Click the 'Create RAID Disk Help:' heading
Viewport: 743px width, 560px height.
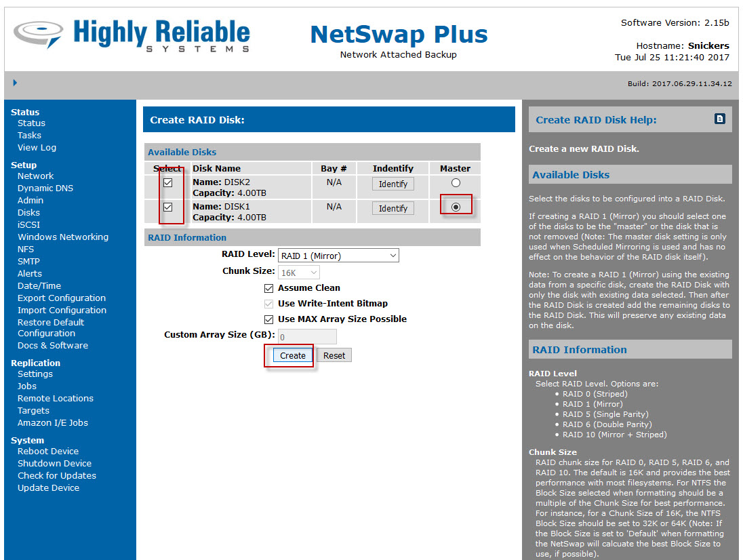coord(596,120)
